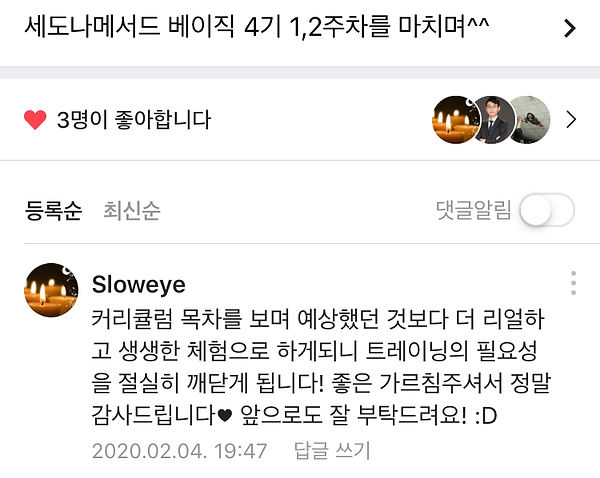The height and width of the screenshot is (478, 600).
Task: Click the suited man liker avatar
Action: pyautogui.click(x=495, y=120)
